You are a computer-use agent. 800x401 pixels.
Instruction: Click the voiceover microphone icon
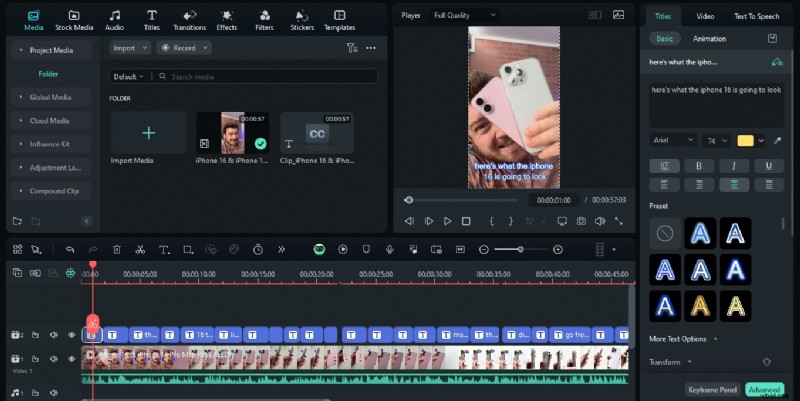(388, 249)
